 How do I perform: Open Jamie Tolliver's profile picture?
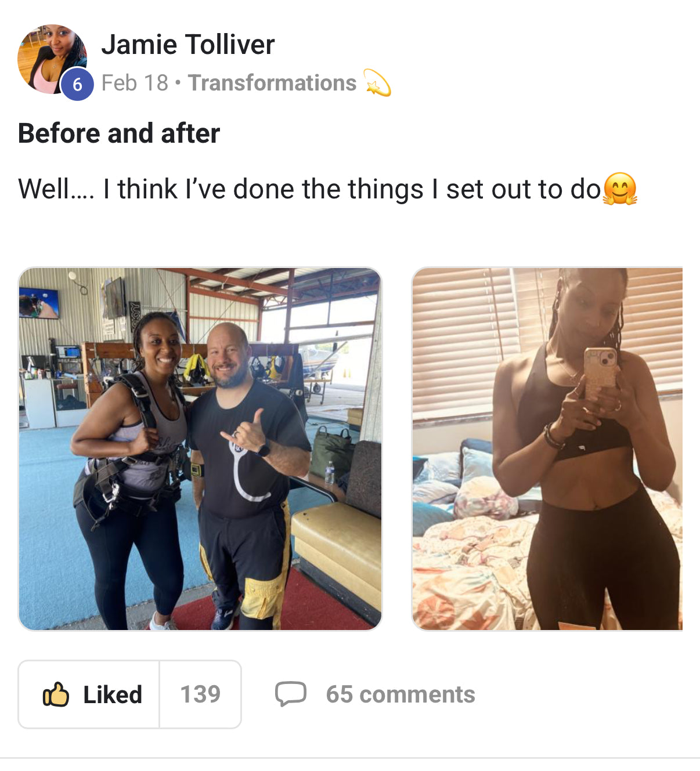click(x=52, y=59)
